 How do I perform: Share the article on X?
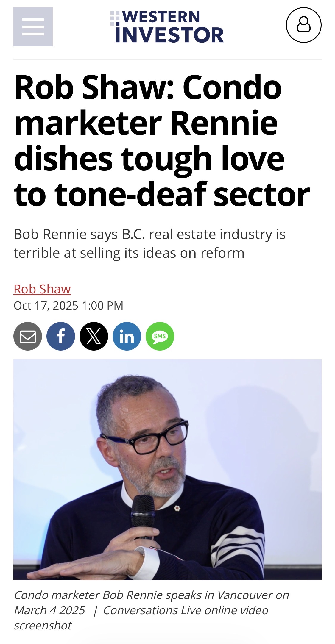coord(94,336)
